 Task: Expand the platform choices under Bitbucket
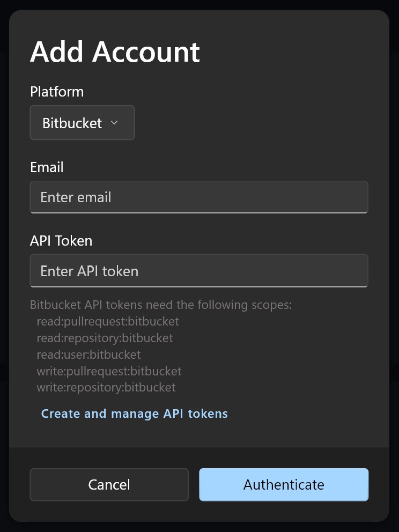[x=114, y=123]
